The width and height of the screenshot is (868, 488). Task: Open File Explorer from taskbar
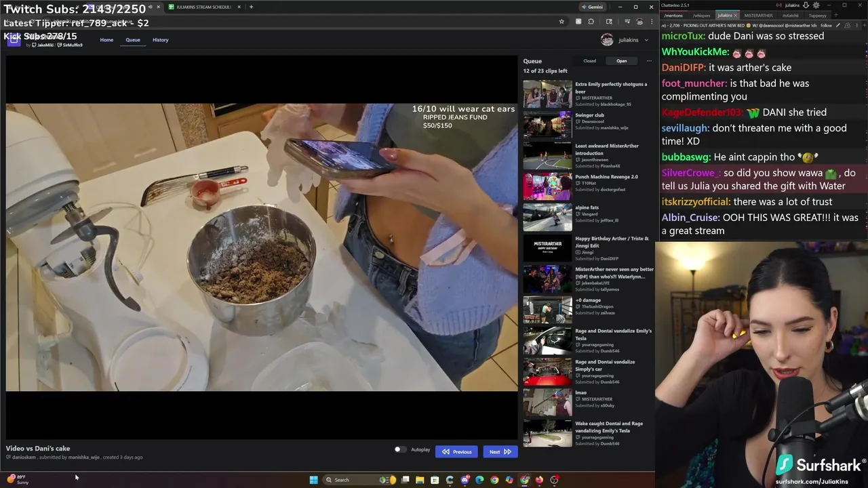pos(420,480)
